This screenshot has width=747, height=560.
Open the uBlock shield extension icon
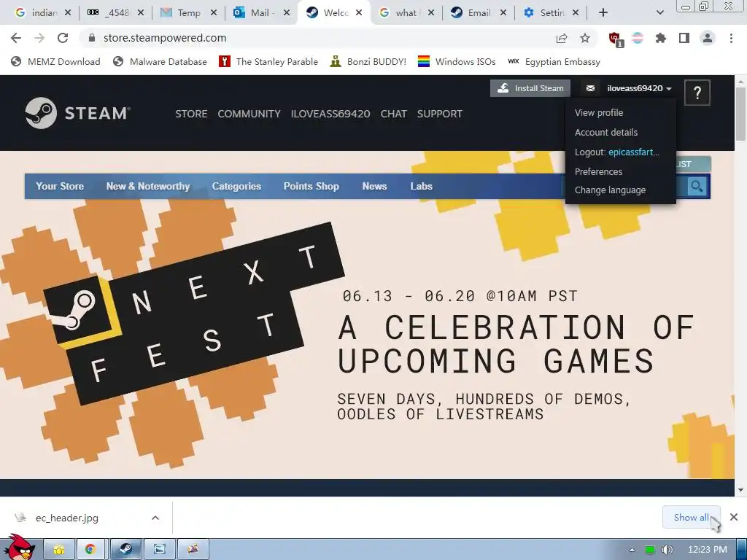615,39
